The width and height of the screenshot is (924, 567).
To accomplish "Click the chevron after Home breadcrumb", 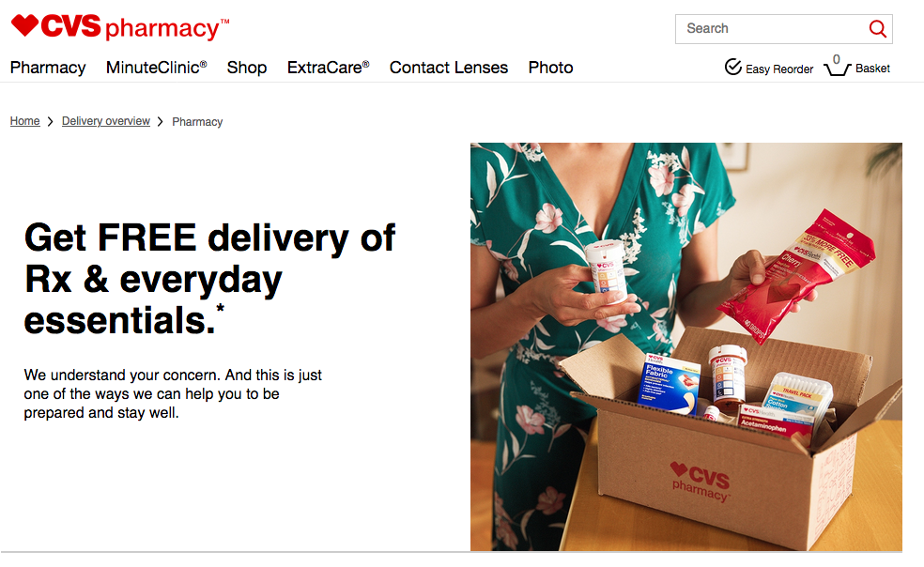I will [50, 121].
